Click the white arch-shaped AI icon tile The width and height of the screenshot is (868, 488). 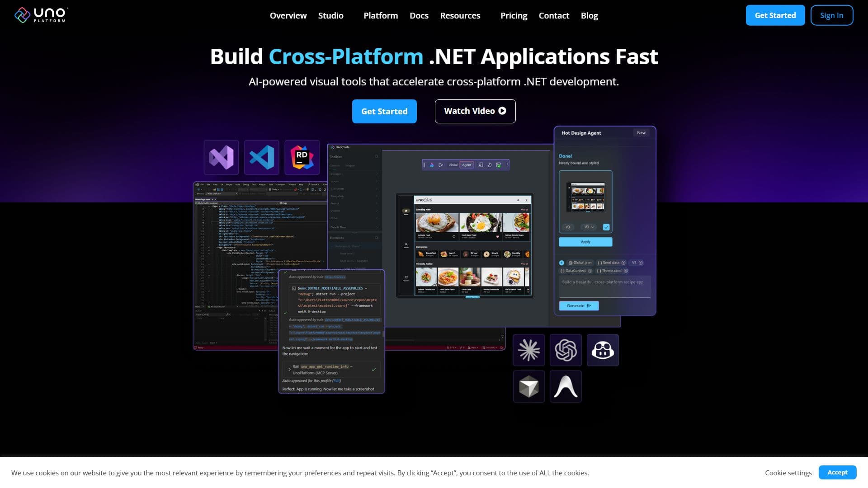click(x=566, y=387)
